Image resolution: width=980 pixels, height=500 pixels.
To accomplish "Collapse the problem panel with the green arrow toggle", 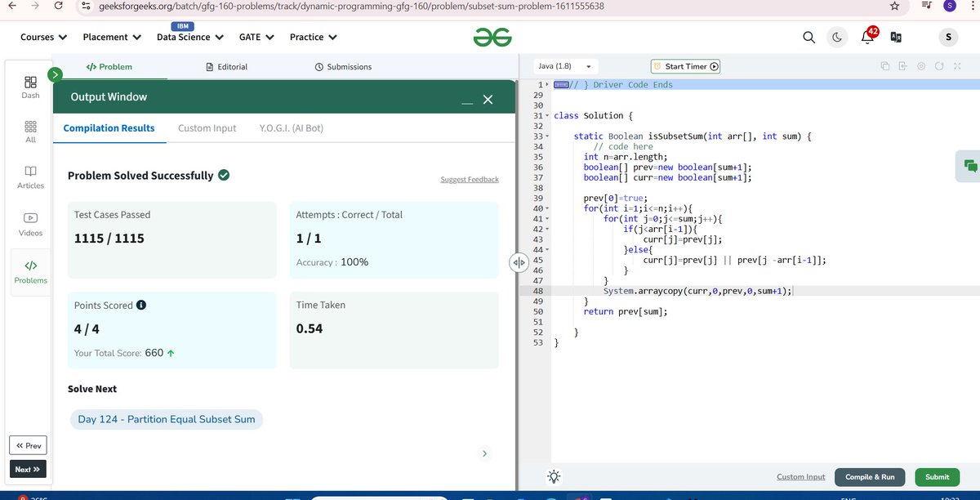I will pos(54,74).
